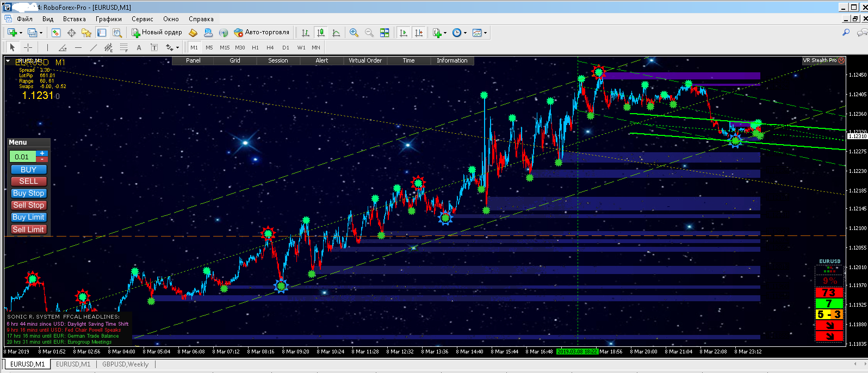868x373 pixels.
Task: Expand the New Chart dropdown arrow
Action: click(x=21, y=33)
